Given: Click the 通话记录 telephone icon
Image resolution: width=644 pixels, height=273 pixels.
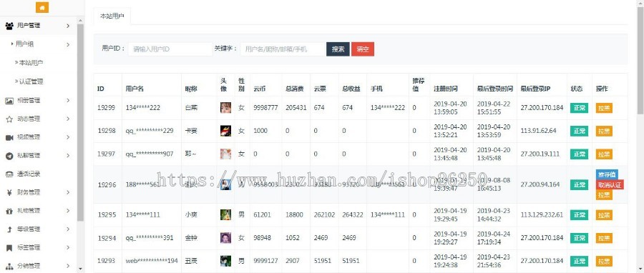Looking at the screenshot, I should coord(9,174).
